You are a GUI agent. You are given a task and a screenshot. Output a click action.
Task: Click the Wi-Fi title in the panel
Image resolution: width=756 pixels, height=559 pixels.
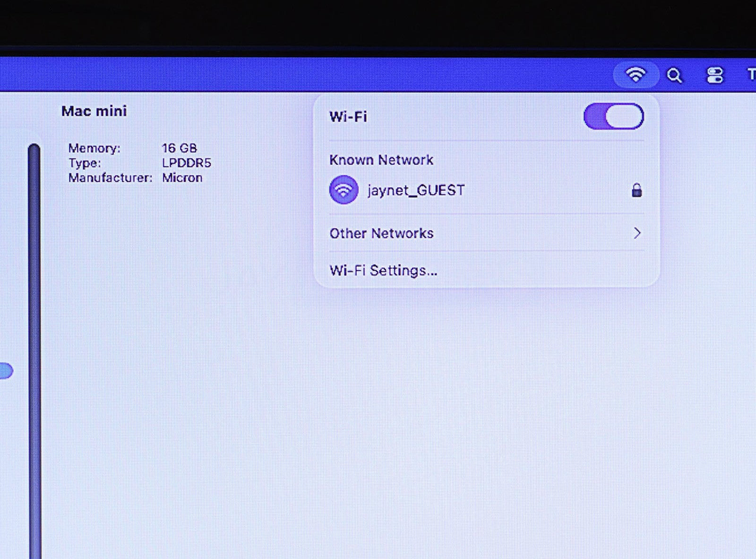point(348,117)
